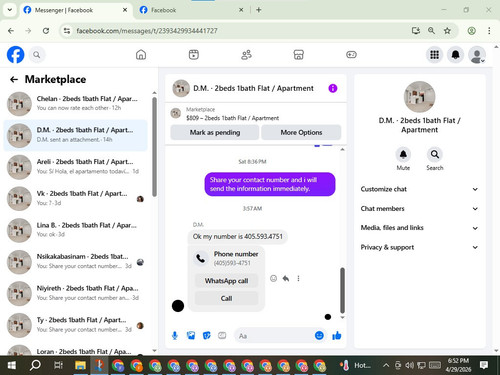Screen dimensions: 500x375
Task: Open Chelan's apartment conversation
Action: coord(75,104)
